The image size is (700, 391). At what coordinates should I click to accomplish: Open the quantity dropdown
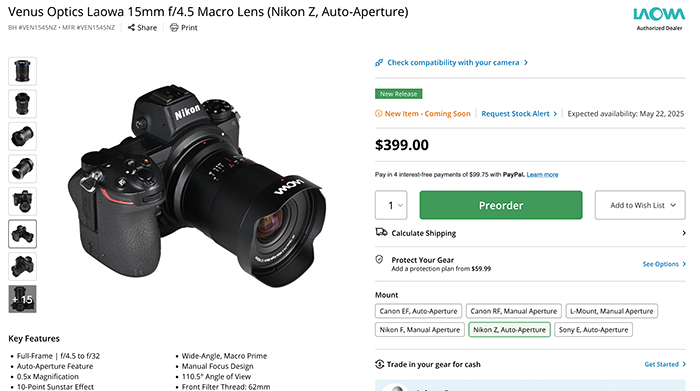(x=391, y=205)
